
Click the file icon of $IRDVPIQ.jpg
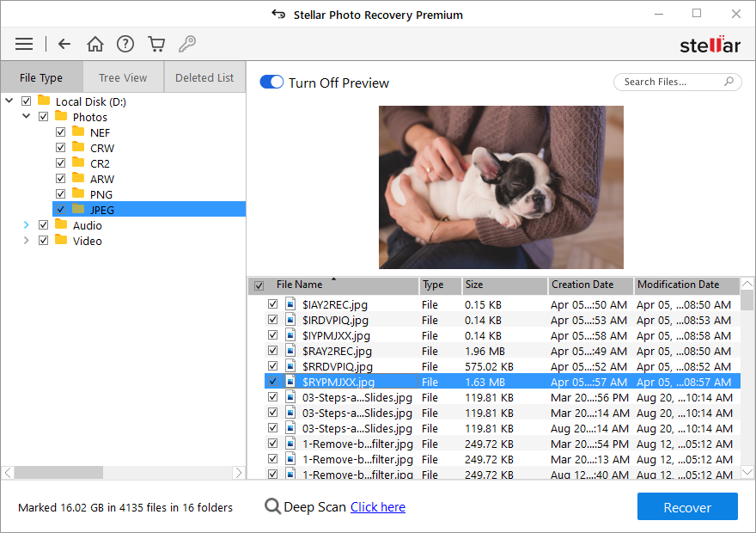(290, 319)
